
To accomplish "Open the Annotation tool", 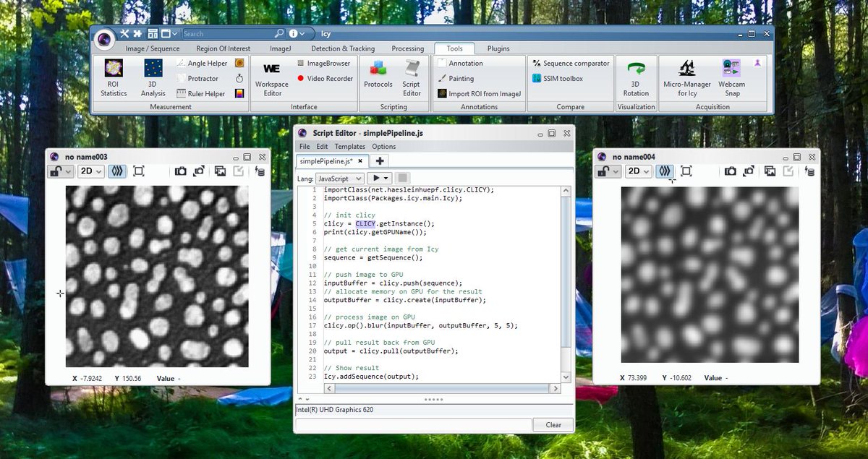I will pos(461,64).
